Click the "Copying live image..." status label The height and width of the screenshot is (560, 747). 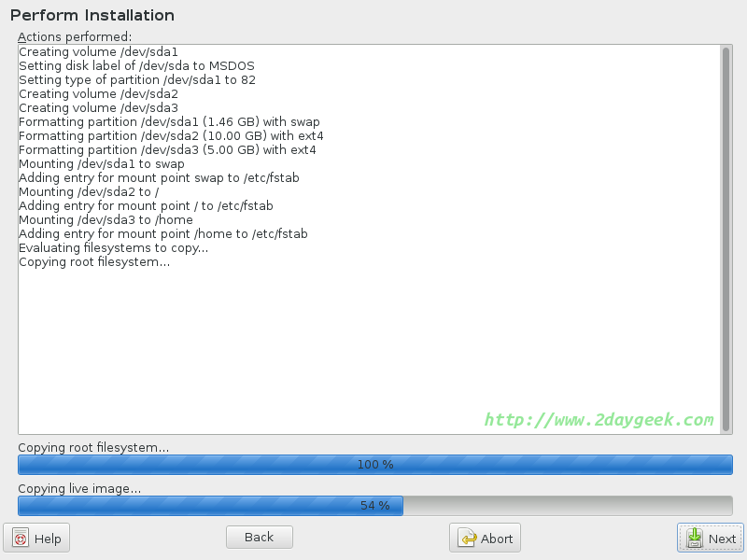coord(79,489)
